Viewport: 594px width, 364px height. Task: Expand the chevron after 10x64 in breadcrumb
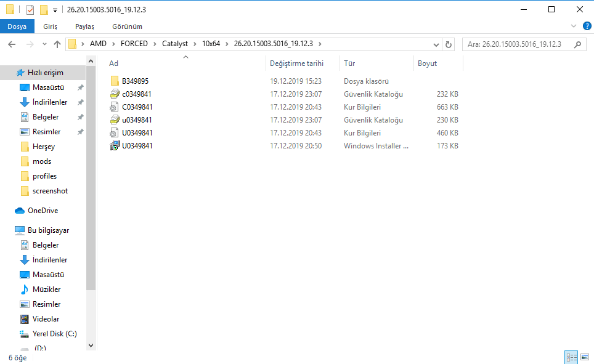click(x=227, y=44)
